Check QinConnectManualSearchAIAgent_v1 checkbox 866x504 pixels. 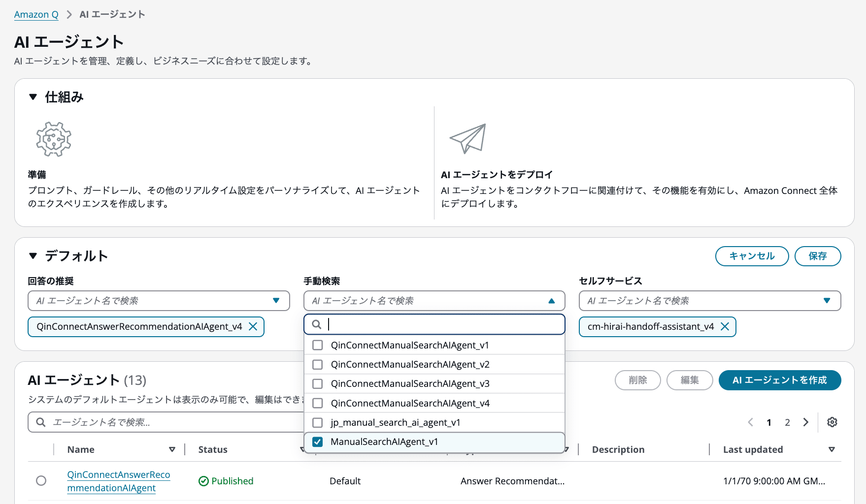pyautogui.click(x=318, y=345)
